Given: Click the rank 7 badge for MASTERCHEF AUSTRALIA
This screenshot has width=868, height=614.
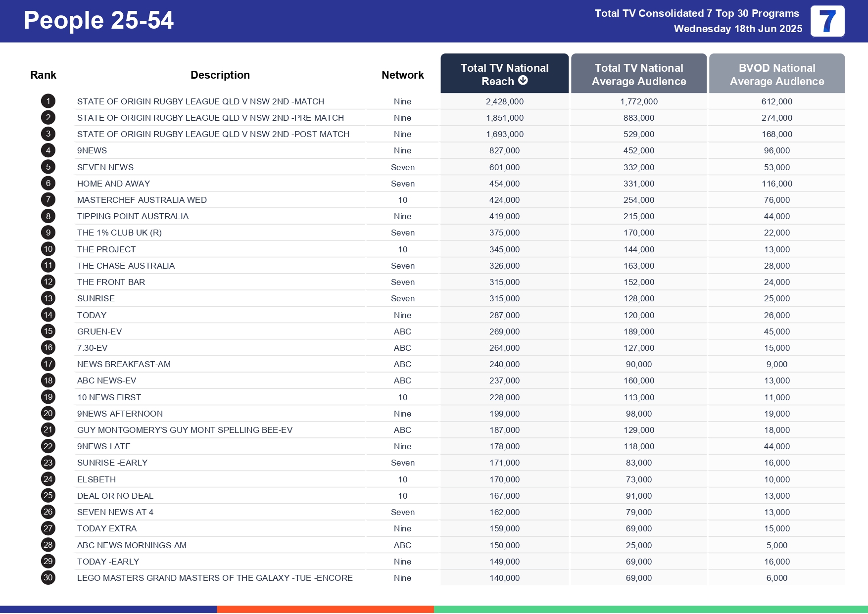Looking at the screenshot, I should coord(48,200).
